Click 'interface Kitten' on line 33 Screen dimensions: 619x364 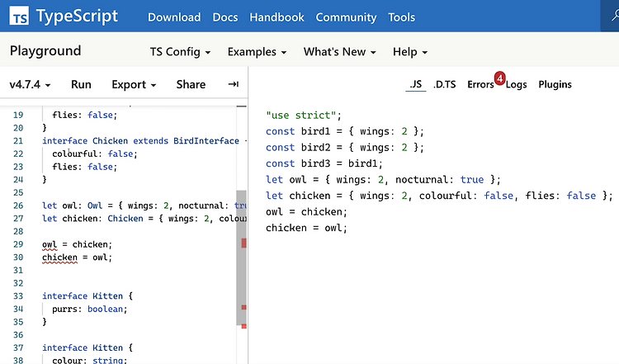click(x=83, y=296)
